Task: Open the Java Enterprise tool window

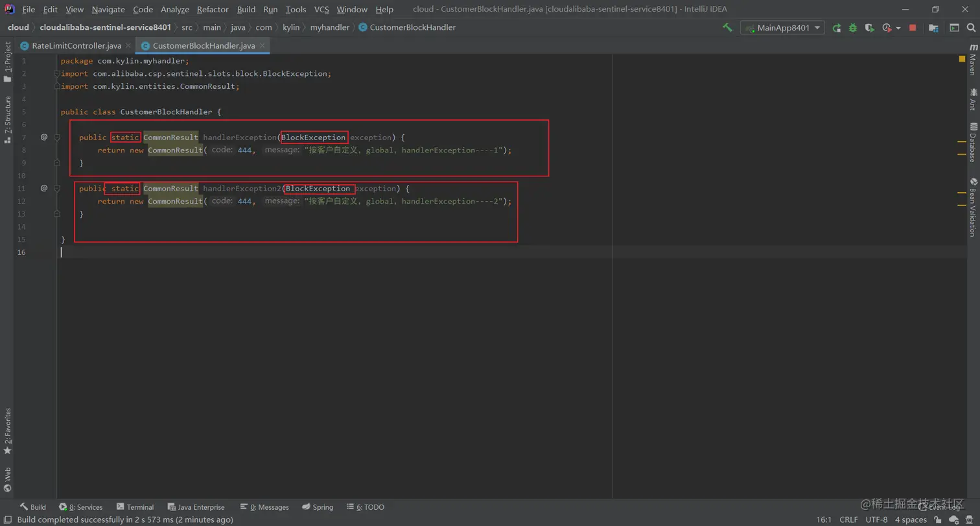Action: 196,507
